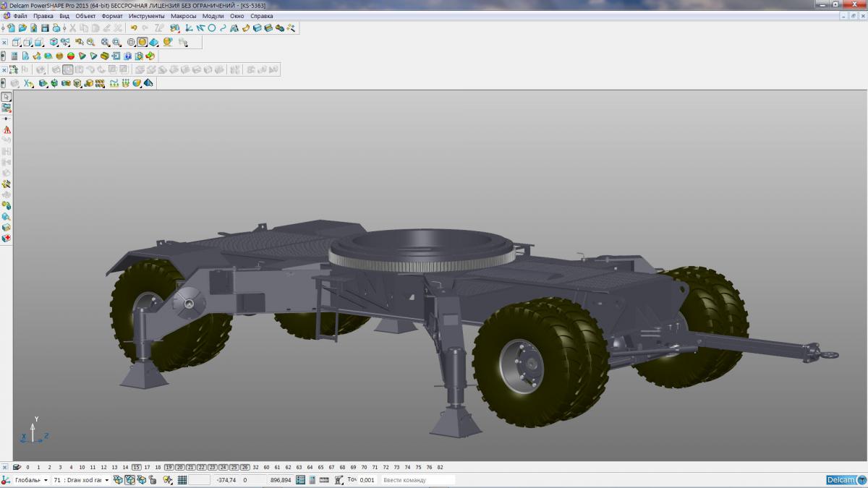This screenshot has height=488, width=868.
Task: Open the Формат menu
Action: tap(112, 16)
